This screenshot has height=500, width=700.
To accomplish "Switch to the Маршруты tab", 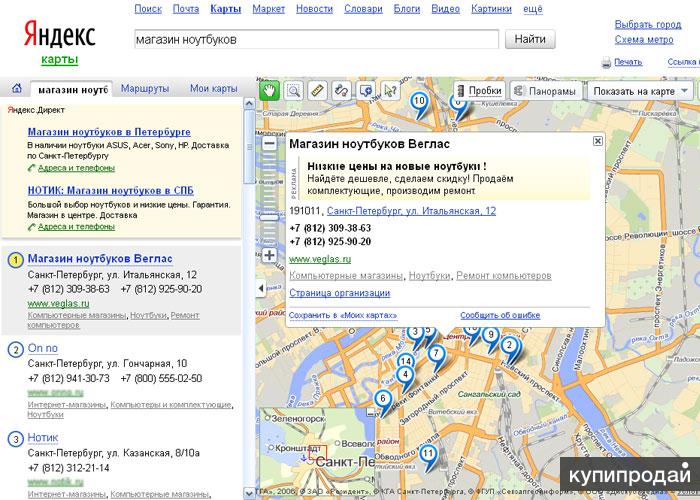I will (145, 89).
